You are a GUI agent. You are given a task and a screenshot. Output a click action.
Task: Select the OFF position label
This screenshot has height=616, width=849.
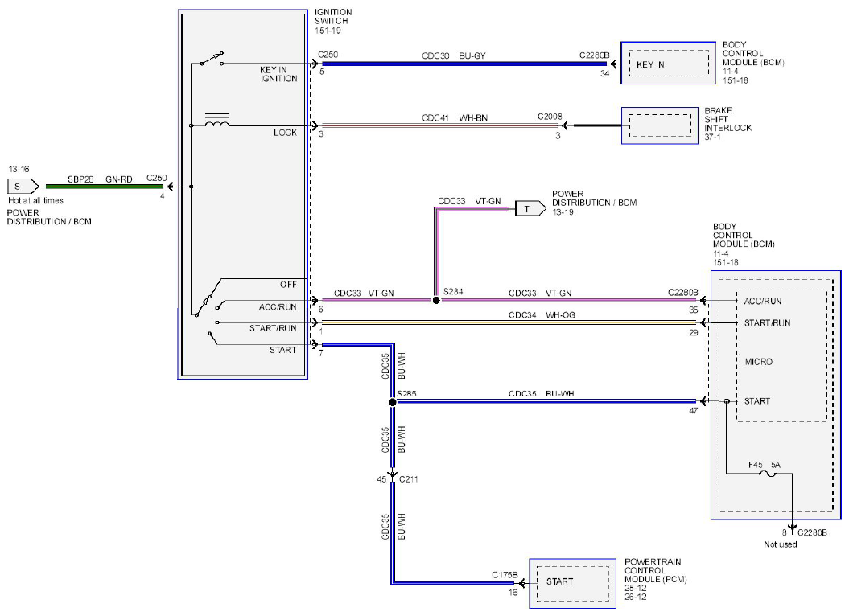coord(288,284)
